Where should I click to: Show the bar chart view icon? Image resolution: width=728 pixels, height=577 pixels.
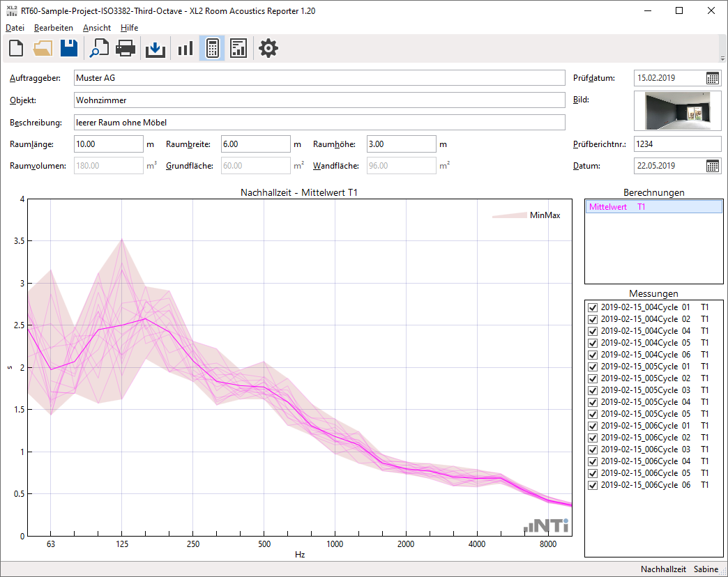(x=185, y=49)
